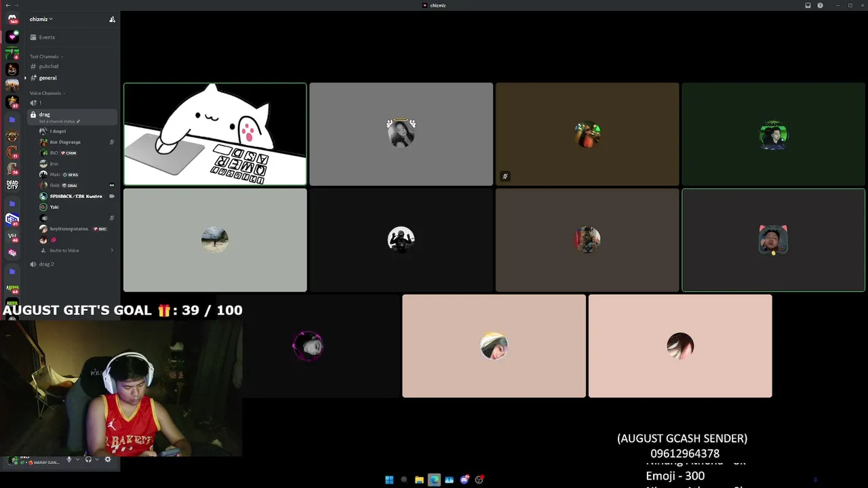This screenshot has height=488, width=868.
Task: Expand the Invite to Voice arrow
Action: pos(112,251)
